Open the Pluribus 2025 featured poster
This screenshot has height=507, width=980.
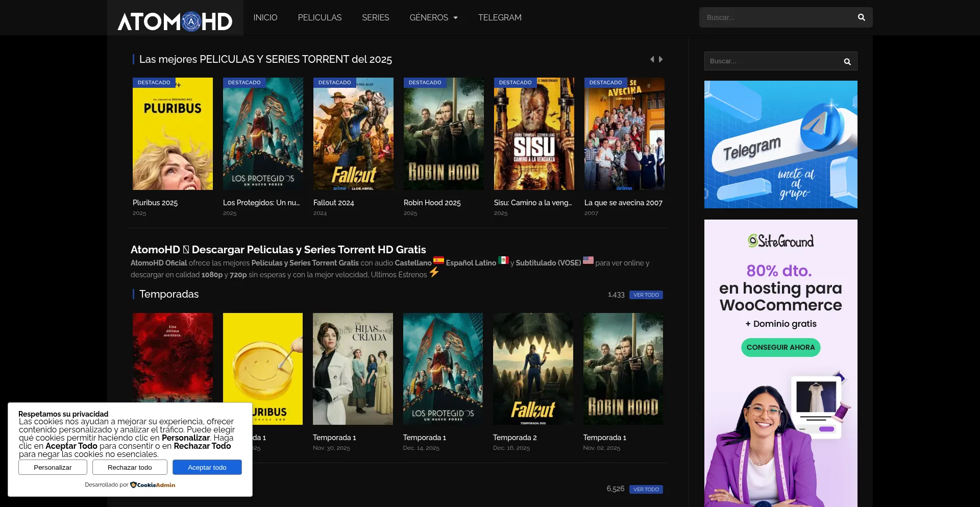point(173,134)
